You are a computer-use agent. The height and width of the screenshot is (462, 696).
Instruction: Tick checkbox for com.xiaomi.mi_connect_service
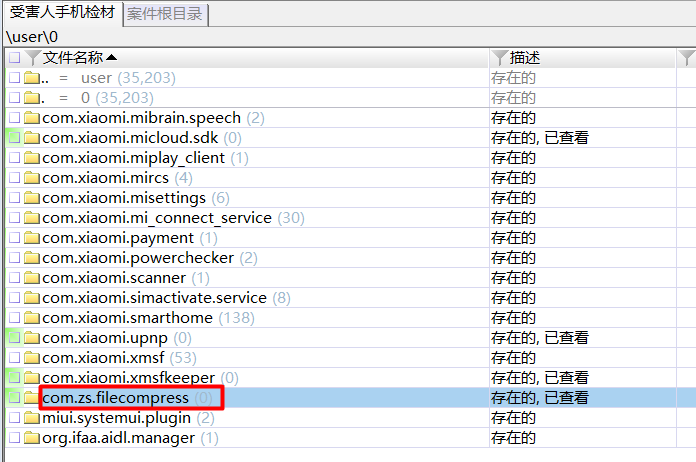pyautogui.click(x=15, y=218)
